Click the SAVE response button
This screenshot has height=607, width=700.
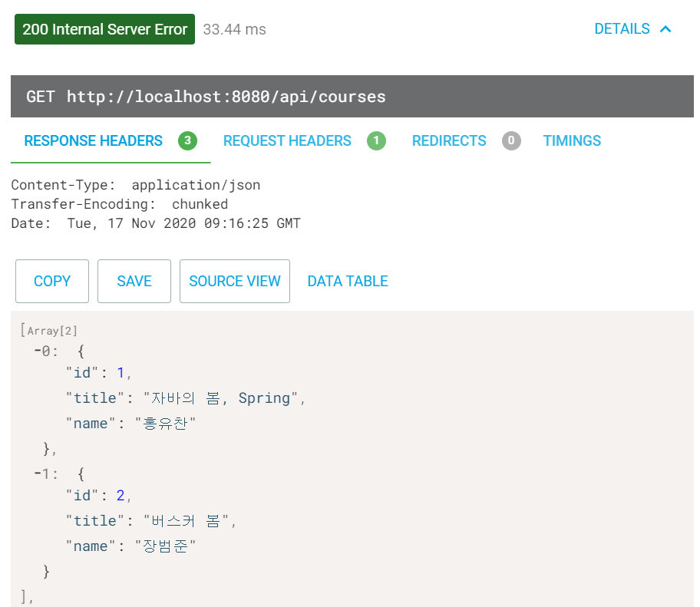coord(134,281)
